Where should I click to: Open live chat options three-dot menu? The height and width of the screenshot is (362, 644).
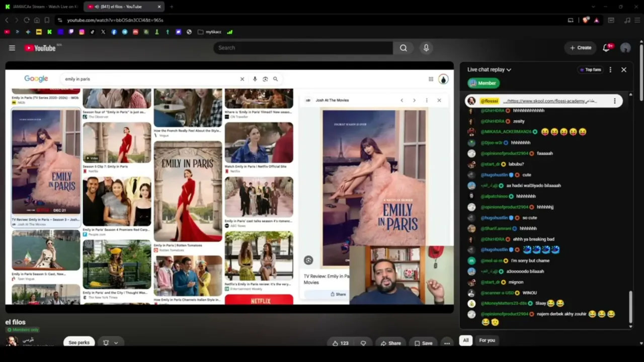tap(610, 70)
